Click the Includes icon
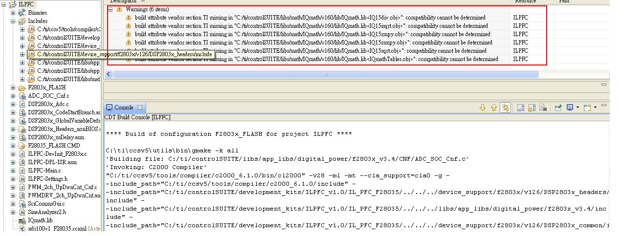The width and height of the screenshot is (644, 236). [22, 21]
